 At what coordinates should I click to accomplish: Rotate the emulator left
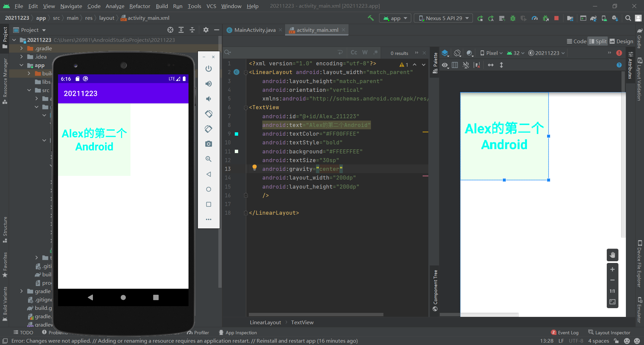[x=209, y=114]
